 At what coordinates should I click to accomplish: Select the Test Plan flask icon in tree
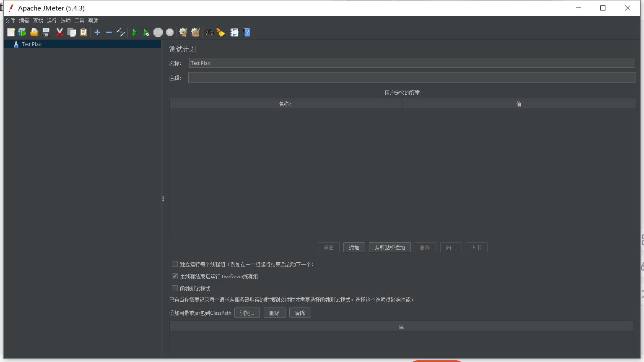click(16, 44)
